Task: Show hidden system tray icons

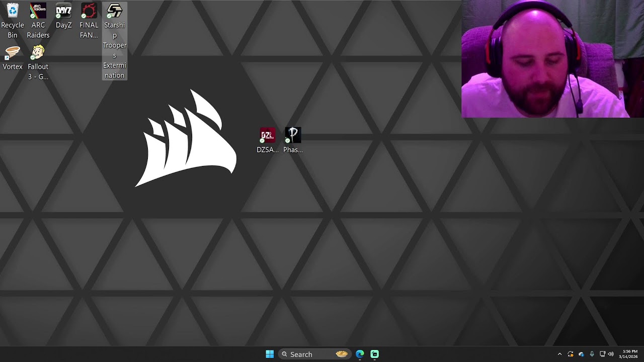Action: (x=559, y=354)
